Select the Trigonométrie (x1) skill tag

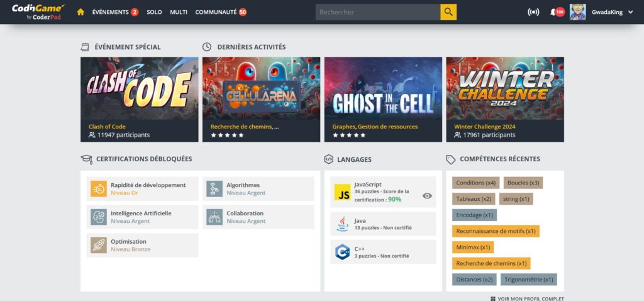tap(528, 279)
